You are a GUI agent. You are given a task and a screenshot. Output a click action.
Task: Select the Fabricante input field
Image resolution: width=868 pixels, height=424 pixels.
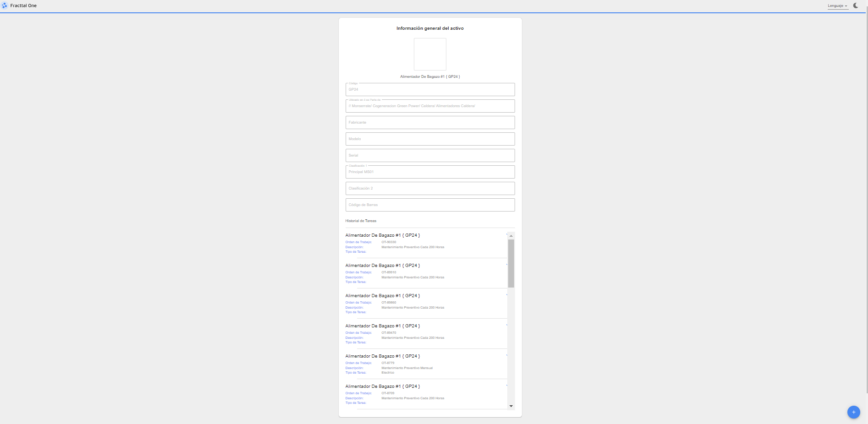[430, 123]
